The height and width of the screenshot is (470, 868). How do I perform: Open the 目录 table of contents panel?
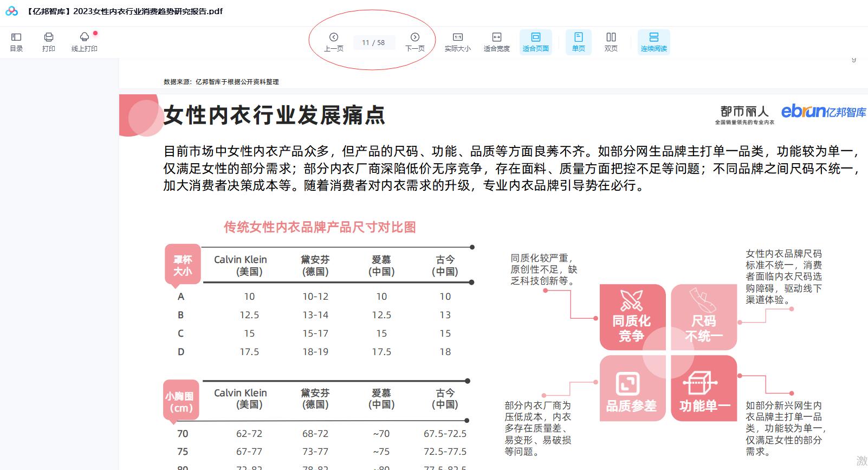(x=16, y=42)
